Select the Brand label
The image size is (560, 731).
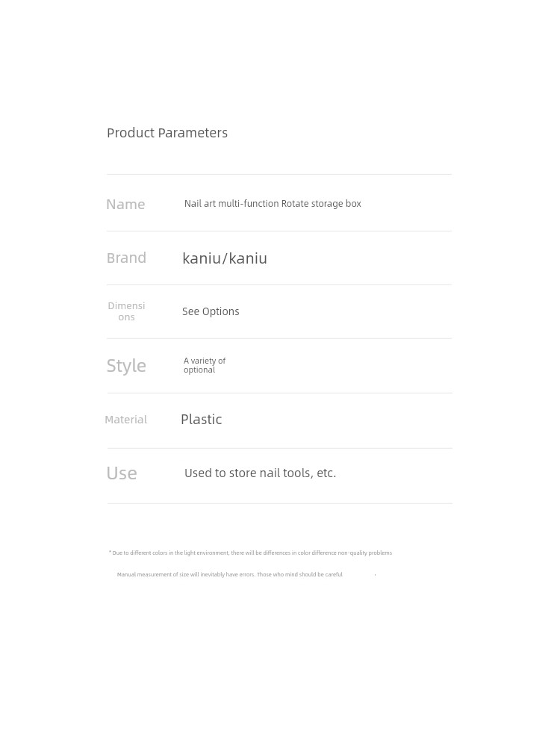126,258
